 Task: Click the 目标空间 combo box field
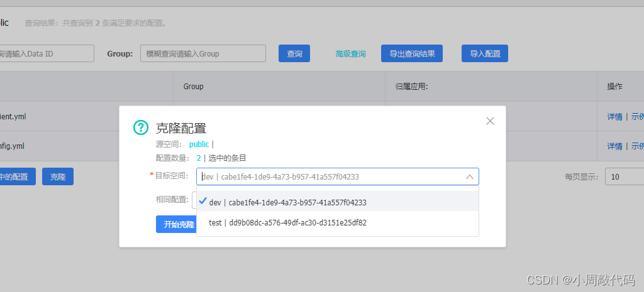pyautogui.click(x=338, y=176)
